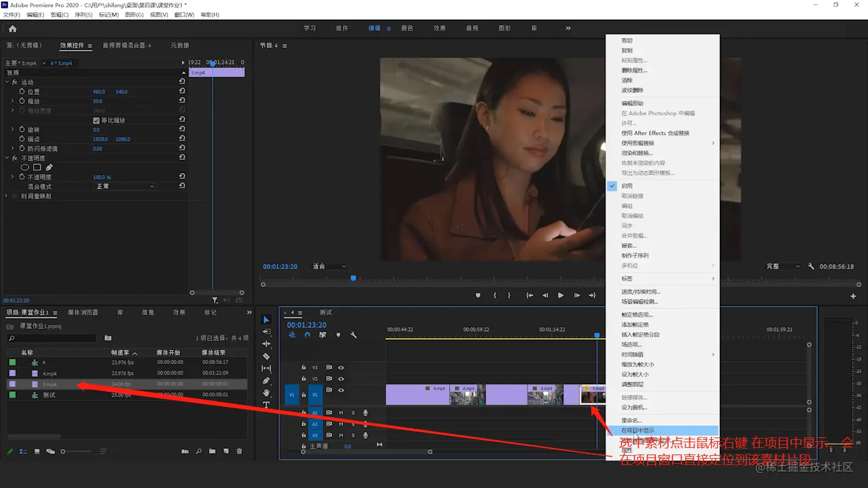Collapse the Motion effect group
868x488 pixels.
pyautogui.click(x=7, y=82)
